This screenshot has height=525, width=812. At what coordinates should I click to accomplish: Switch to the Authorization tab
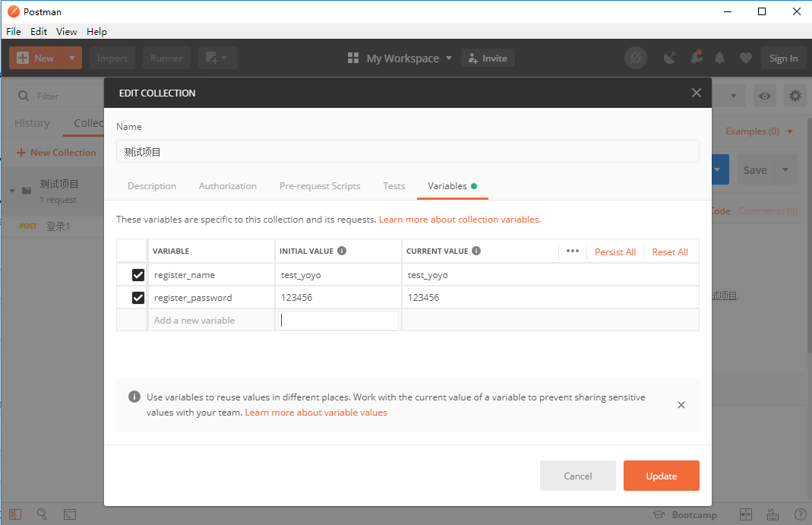tap(228, 186)
